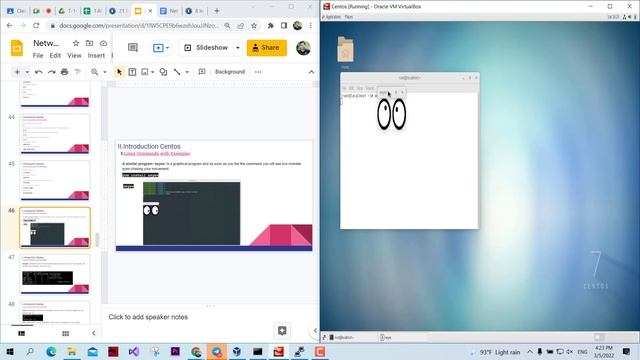Open Windows Start menu

pyautogui.click(x=10, y=351)
